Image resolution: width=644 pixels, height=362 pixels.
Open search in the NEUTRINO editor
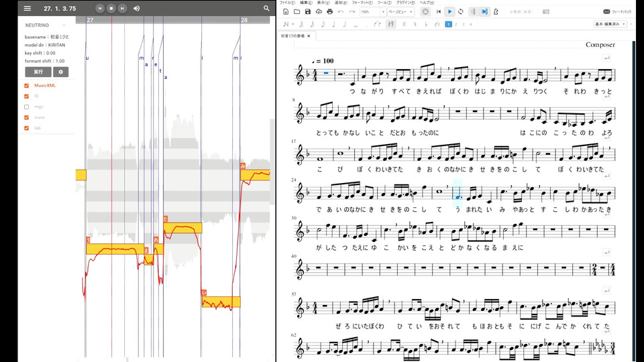(266, 8)
